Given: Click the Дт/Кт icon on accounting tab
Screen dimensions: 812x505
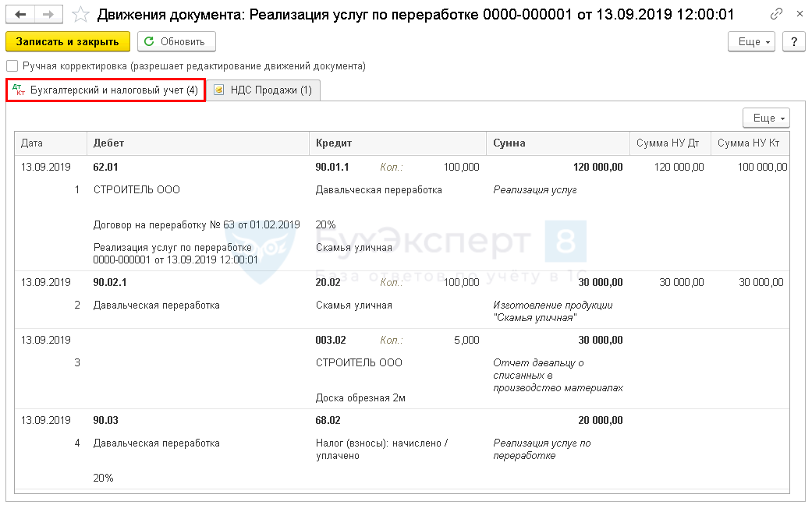Looking at the screenshot, I should coord(20,90).
